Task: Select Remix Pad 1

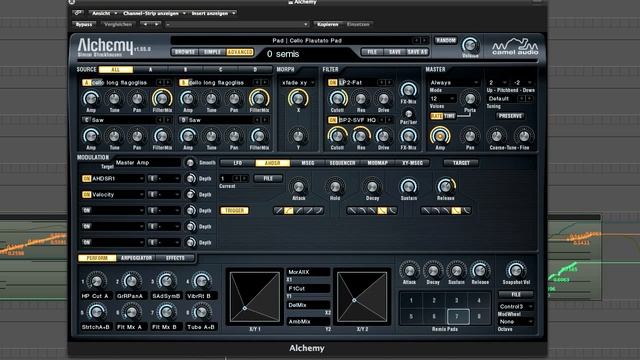Action: [x=411, y=301]
